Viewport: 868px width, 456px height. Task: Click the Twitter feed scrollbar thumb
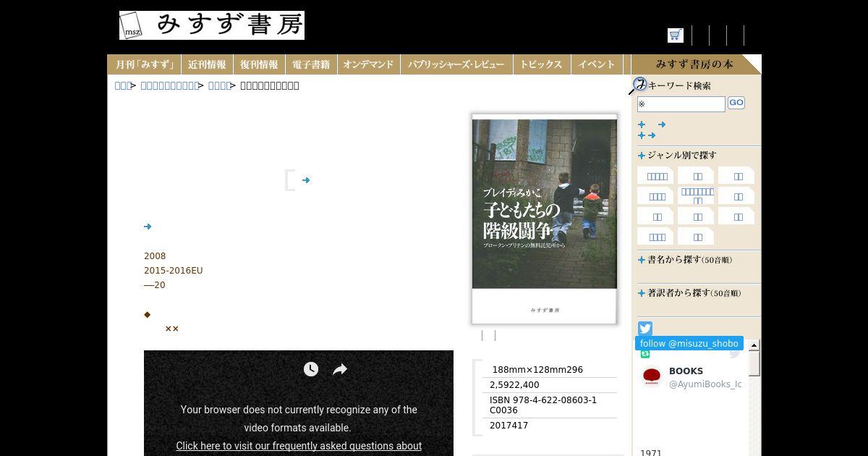tap(754, 364)
